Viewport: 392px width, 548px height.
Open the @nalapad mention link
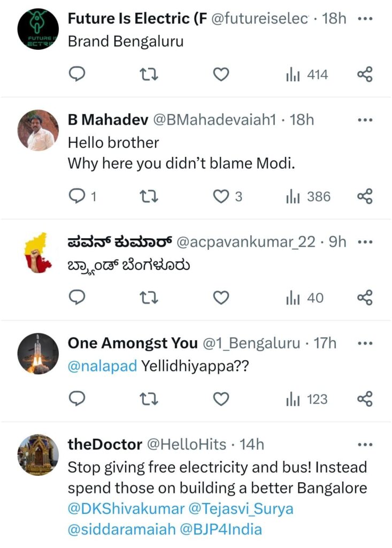click(x=102, y=367)
